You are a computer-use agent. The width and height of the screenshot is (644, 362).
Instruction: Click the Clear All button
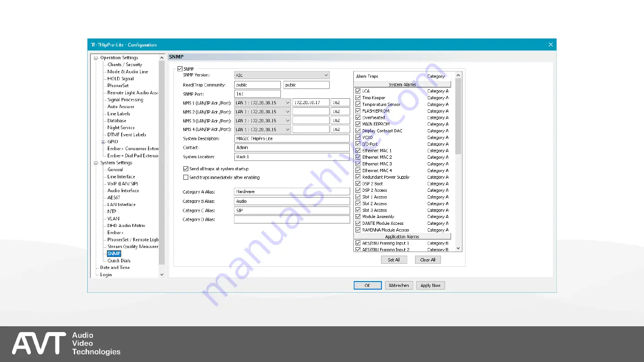click(x=428, y=260)
